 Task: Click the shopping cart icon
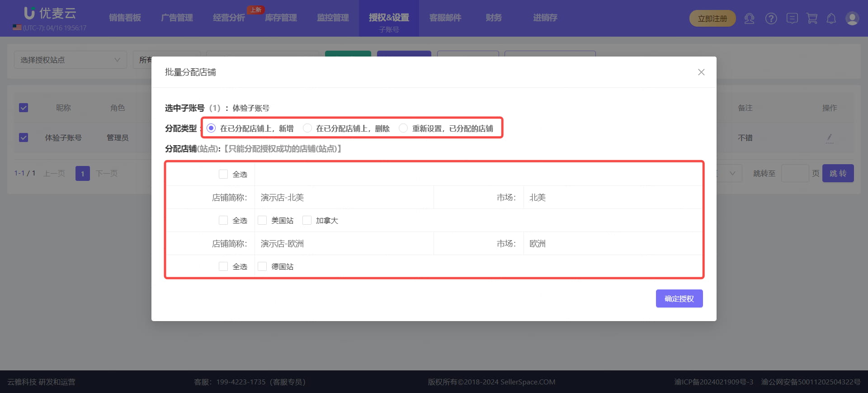coord(812,19)
